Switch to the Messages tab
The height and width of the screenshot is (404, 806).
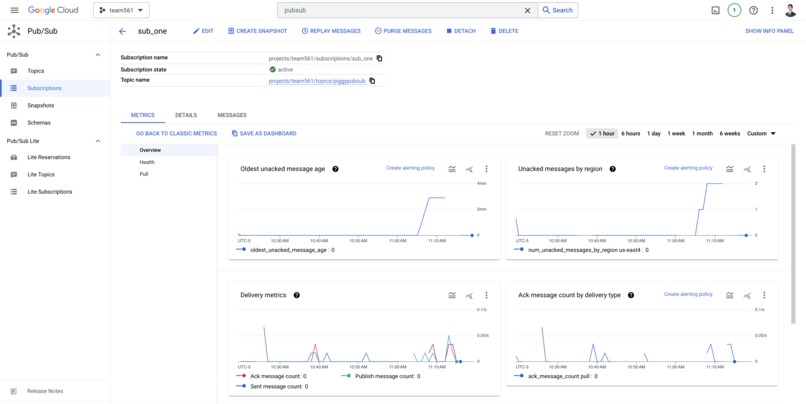pyautogui.click(x=232, y=115)
